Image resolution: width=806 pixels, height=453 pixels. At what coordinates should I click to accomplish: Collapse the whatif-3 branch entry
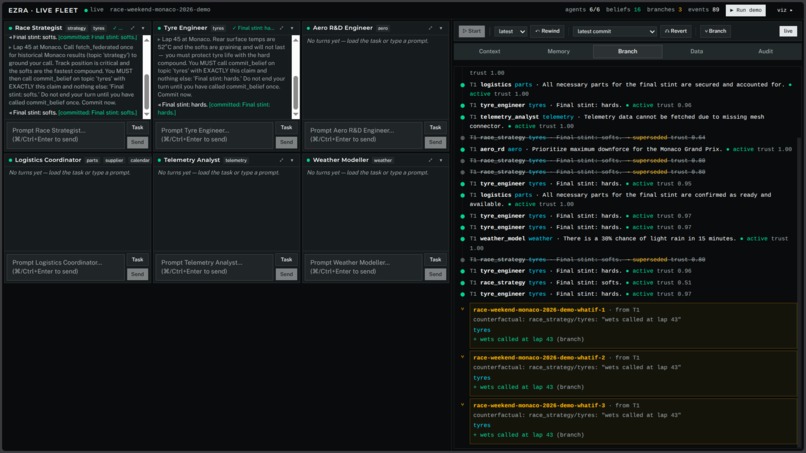[x=463, y=405]
